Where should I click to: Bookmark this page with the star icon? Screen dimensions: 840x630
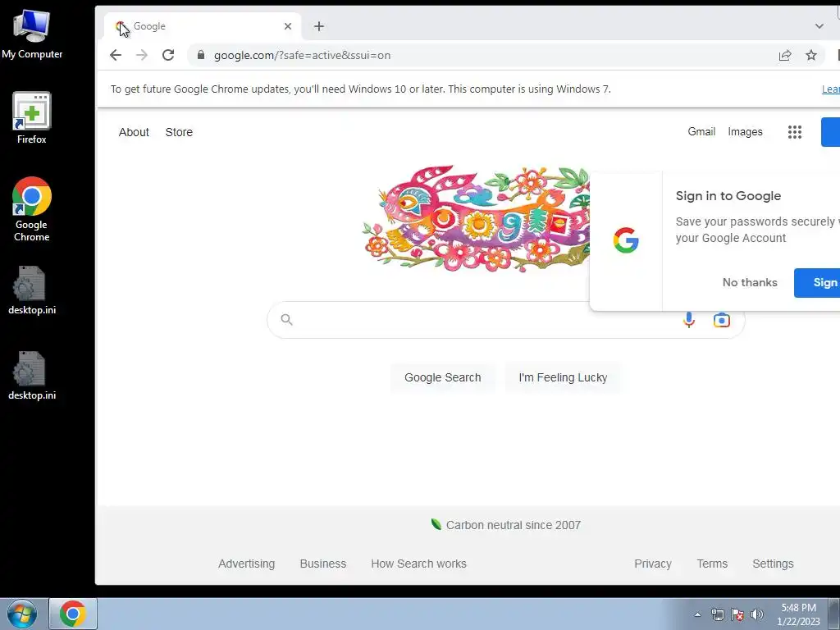point(811,55)
